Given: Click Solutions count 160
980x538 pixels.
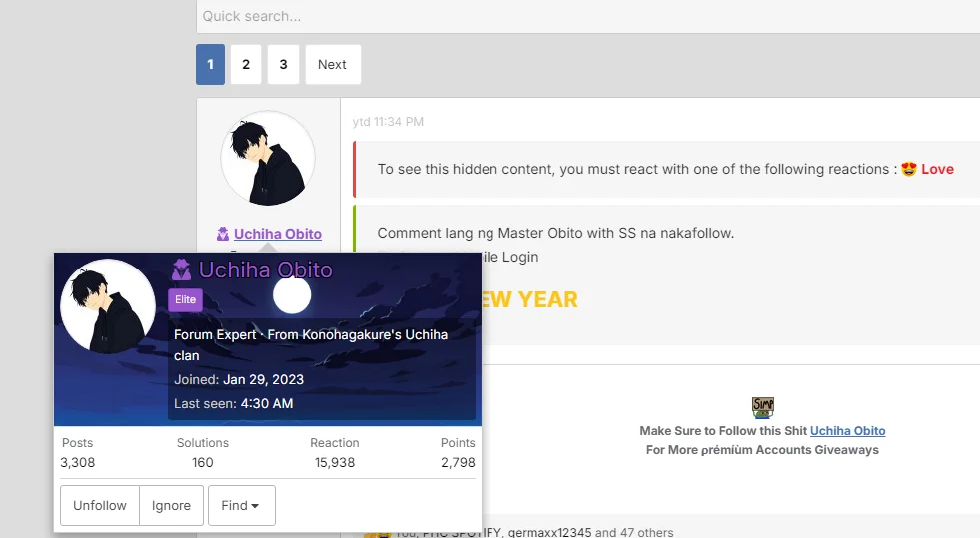Looking at the screenshot, I should click(203, 462).
